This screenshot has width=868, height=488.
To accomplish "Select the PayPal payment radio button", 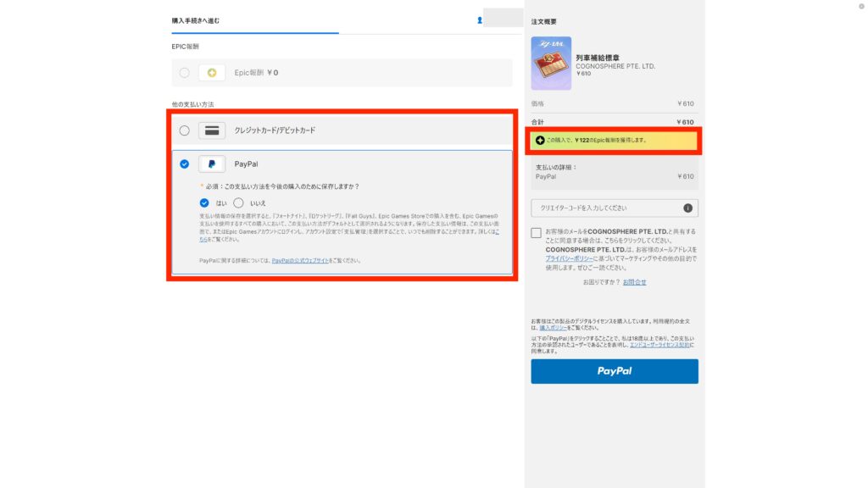I will click(x=184, y=164).
